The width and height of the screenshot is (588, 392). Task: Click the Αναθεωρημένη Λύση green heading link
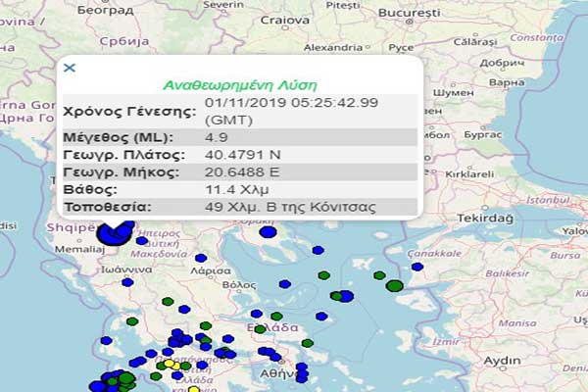pyautogui.click(x=239, y=84)
